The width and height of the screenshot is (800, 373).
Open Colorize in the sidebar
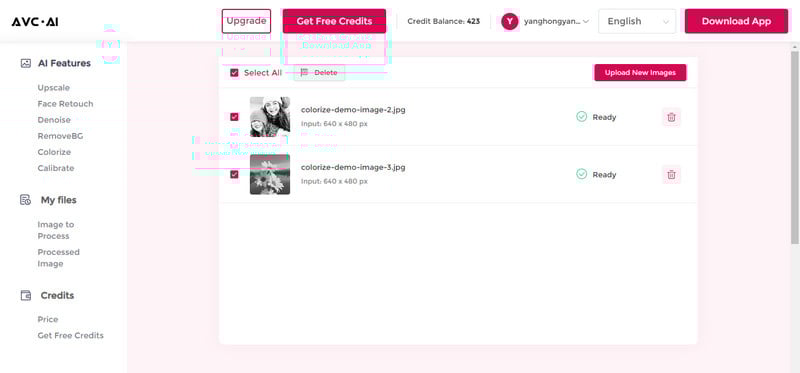(x=54, y=152)
